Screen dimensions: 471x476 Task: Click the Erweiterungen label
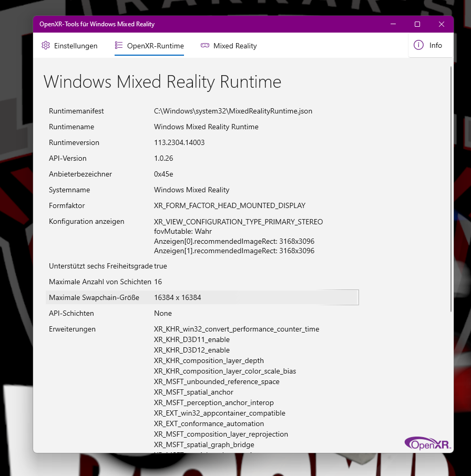click(x=72, y=329)
